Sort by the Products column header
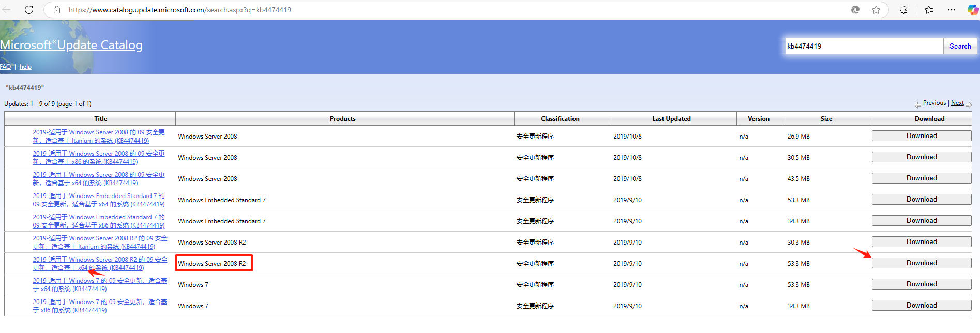Screen dimensions: 980x333 click(x=343, y=119)
